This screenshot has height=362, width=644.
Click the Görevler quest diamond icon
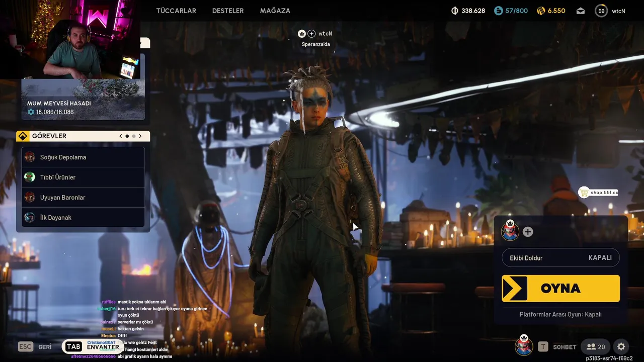coord(23,136)
